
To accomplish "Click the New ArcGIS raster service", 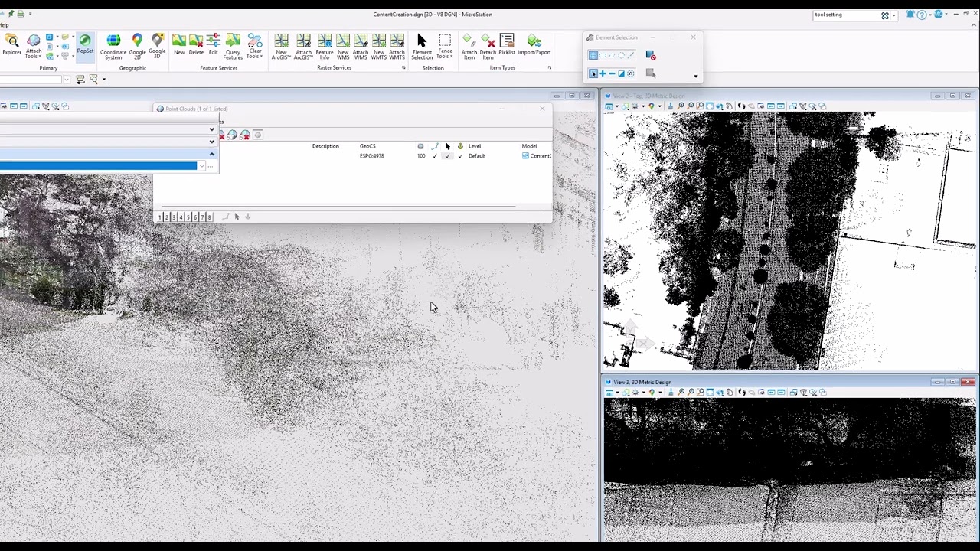I will coord(281,47).
